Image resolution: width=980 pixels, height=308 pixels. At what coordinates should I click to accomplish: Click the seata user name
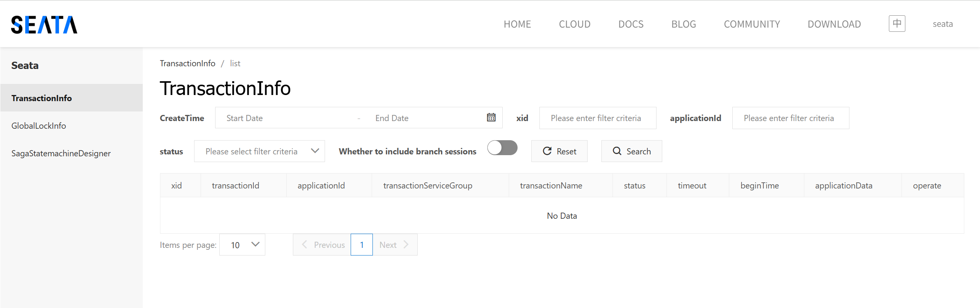point(942,24)
